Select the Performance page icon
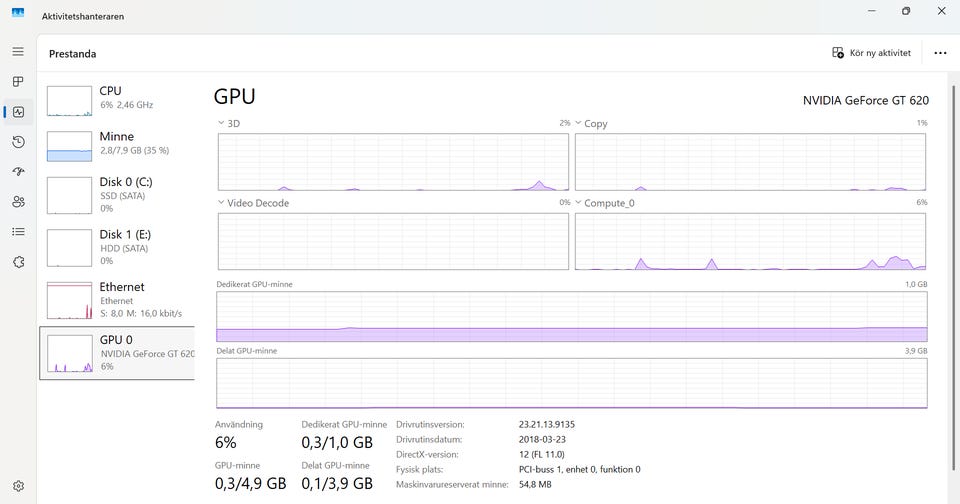Viewport: 960px width, 504px height. click(x=18, y=112)
